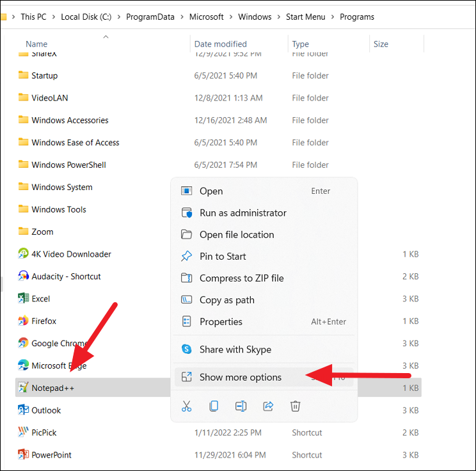Select the Audacity shortcut icon
This screenshot has width=476, height=471.
click(x=23, y=276)
